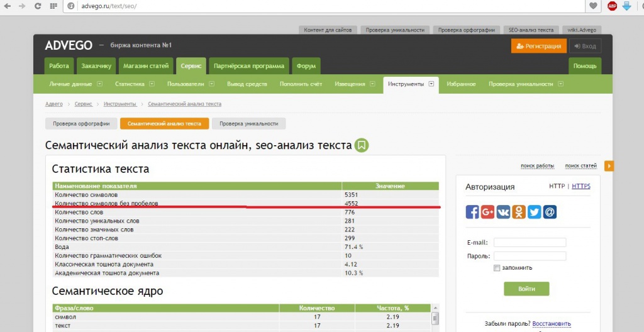The image size is (644, 332).
Task: Click Пополнить счёт menu item
Action: click(301, 84)
